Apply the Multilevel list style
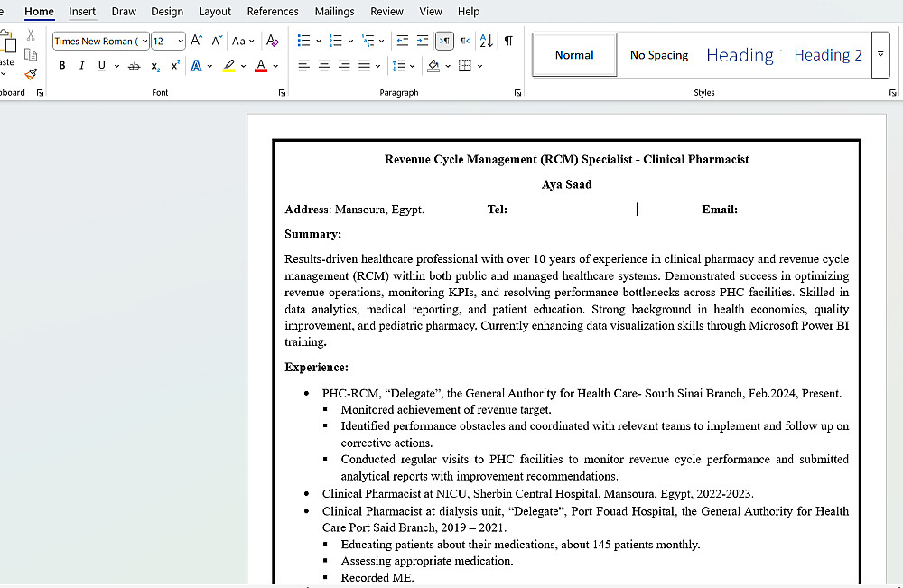The image size is (903, 588). (x=368, y=41)
